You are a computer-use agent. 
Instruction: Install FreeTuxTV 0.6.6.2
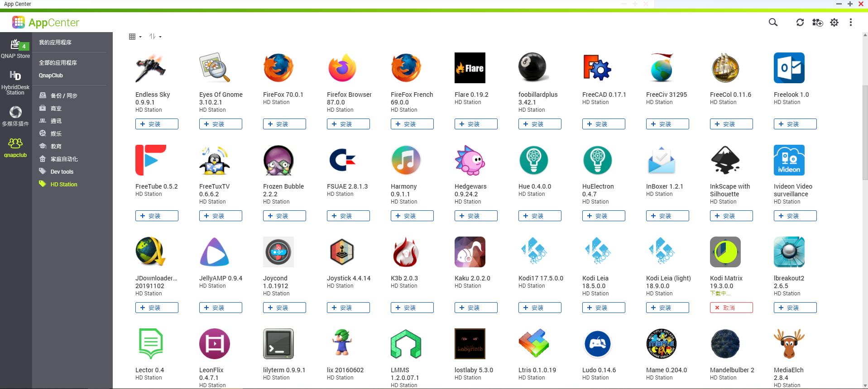pos(221,216)
